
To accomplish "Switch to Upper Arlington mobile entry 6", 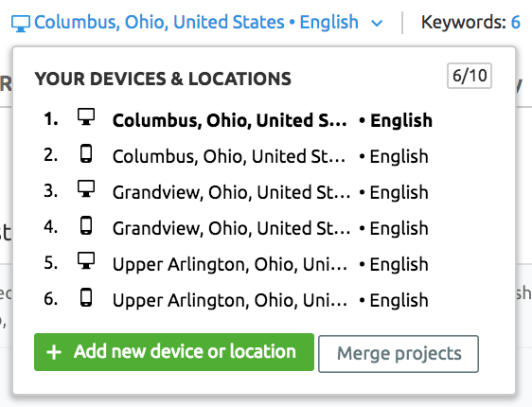I will click(x=236, y=300).
